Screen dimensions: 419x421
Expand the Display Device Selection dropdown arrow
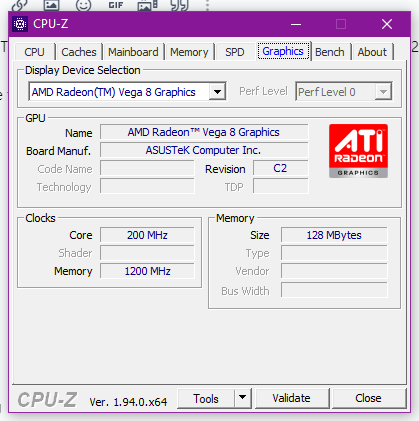click(x=217, y=92)
